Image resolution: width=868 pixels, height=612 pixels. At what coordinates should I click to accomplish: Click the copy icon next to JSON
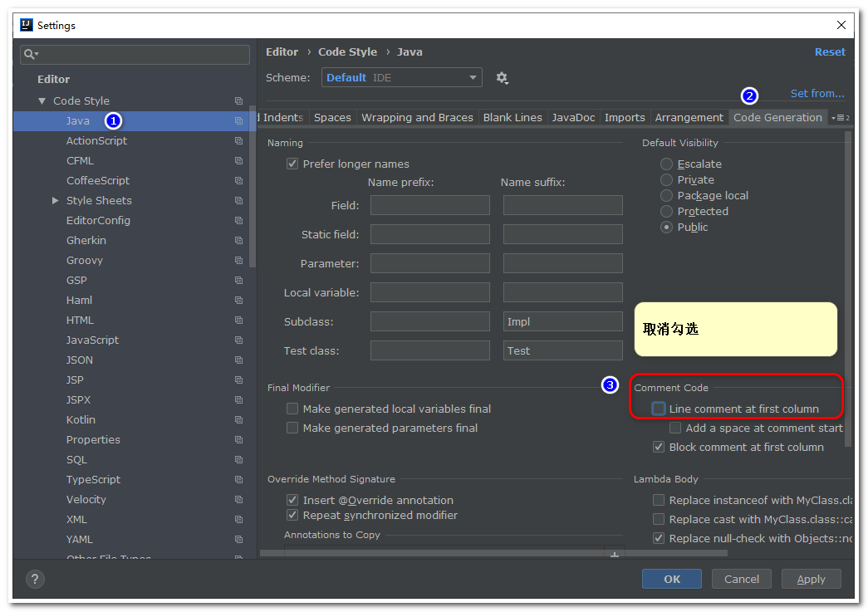(238, 360)
